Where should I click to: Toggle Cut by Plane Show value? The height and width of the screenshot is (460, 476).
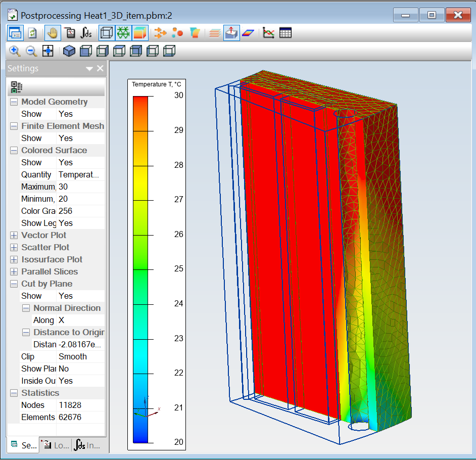(80, 296)
